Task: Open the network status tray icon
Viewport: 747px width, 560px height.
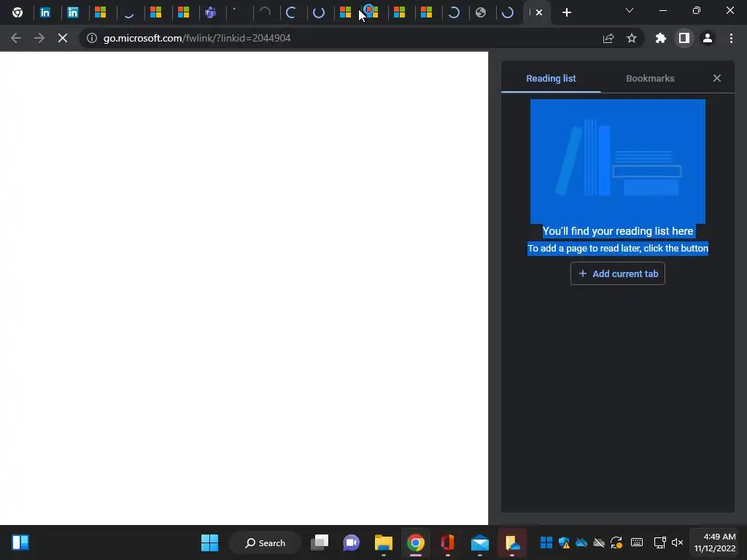Action: [659, 542]
